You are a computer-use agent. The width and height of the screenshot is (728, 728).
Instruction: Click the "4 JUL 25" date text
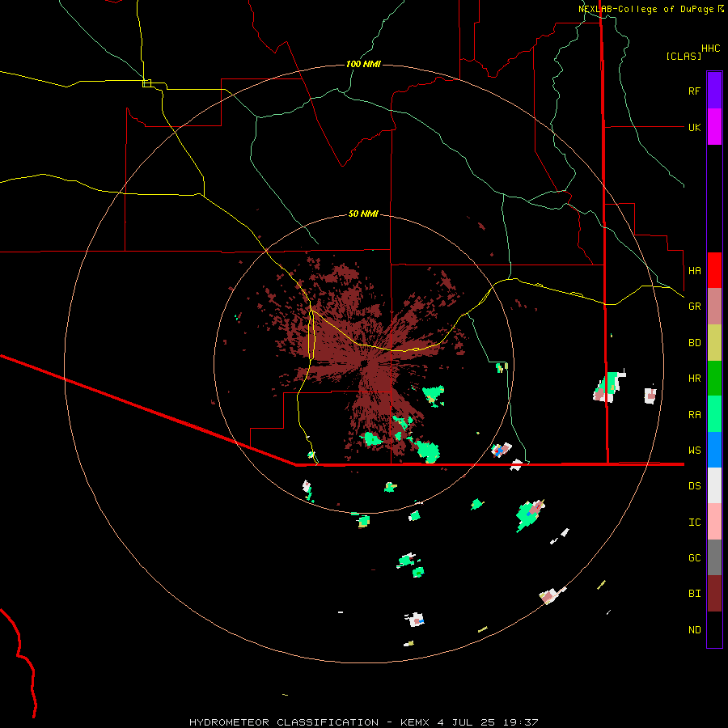click(x=467, y=722)
